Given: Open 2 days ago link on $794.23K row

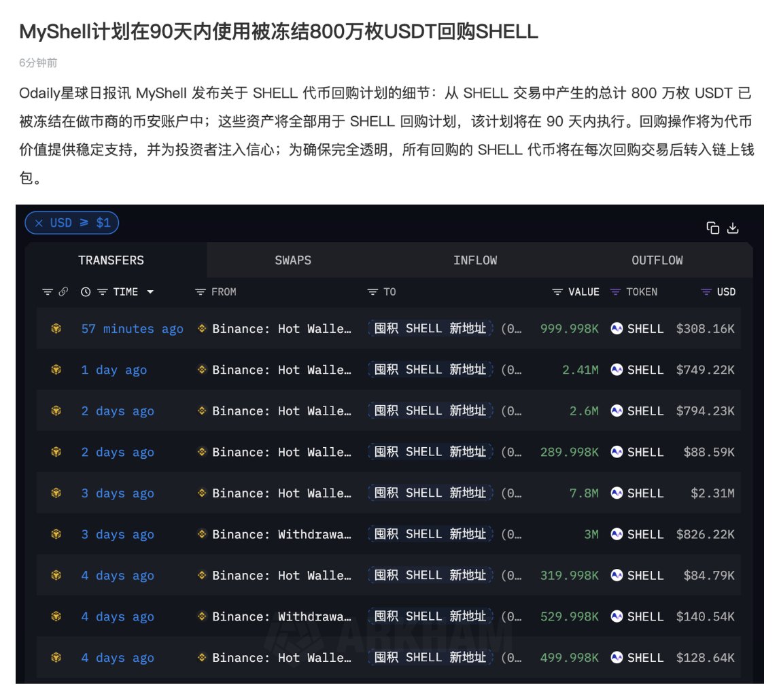Looking at the screenshot, I should tap(118, 411).
